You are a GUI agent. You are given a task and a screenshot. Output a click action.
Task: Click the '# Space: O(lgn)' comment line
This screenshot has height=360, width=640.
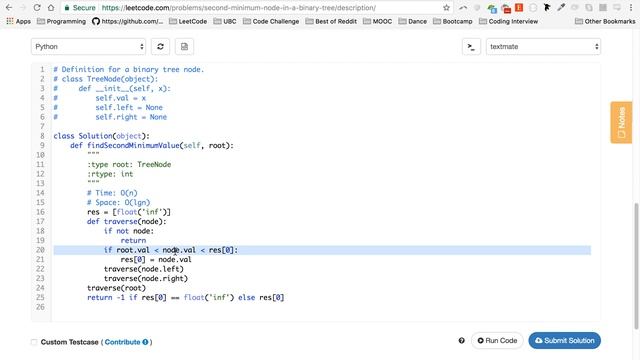tap(119, 202)
